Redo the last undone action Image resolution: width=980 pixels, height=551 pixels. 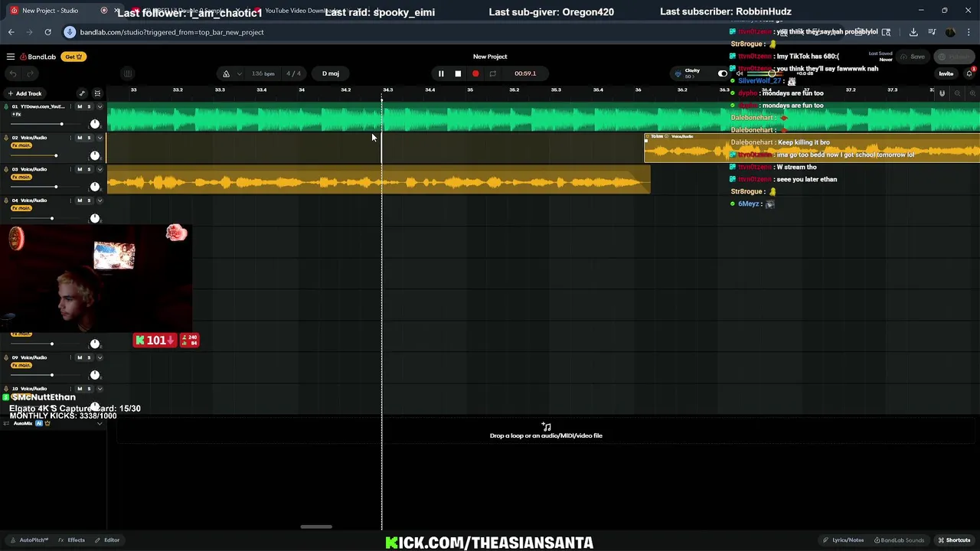[x=31, y=73]
